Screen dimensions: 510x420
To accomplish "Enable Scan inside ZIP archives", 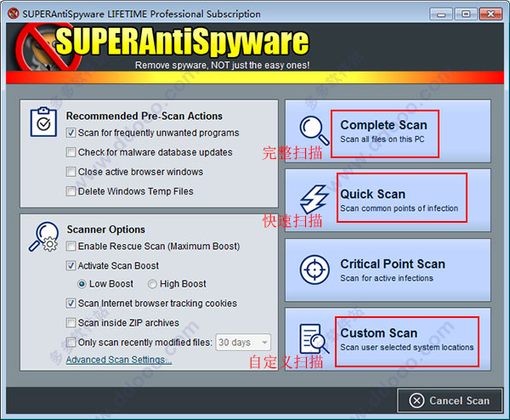I will pyautogui.click(x=71, y=323).
